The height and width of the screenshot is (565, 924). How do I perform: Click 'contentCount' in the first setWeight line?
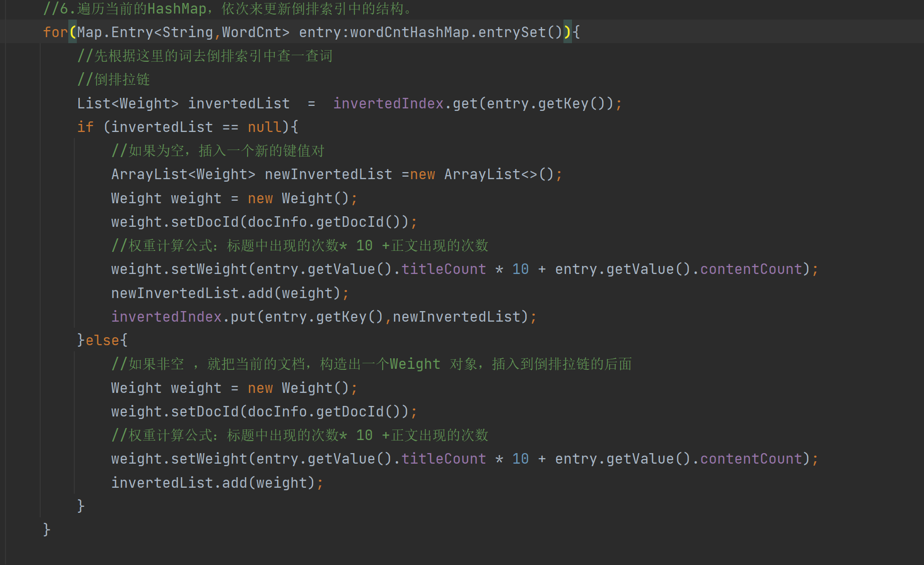[x=751, y=269]
